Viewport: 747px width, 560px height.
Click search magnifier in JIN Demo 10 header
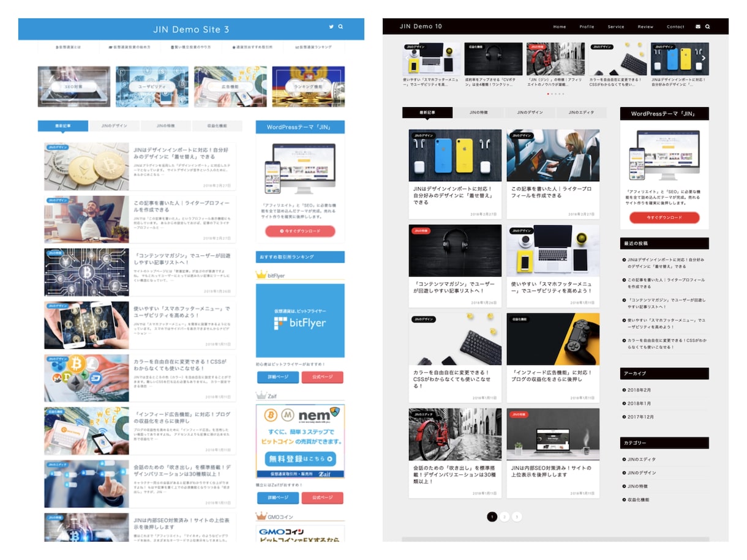[x=708, y=26]
